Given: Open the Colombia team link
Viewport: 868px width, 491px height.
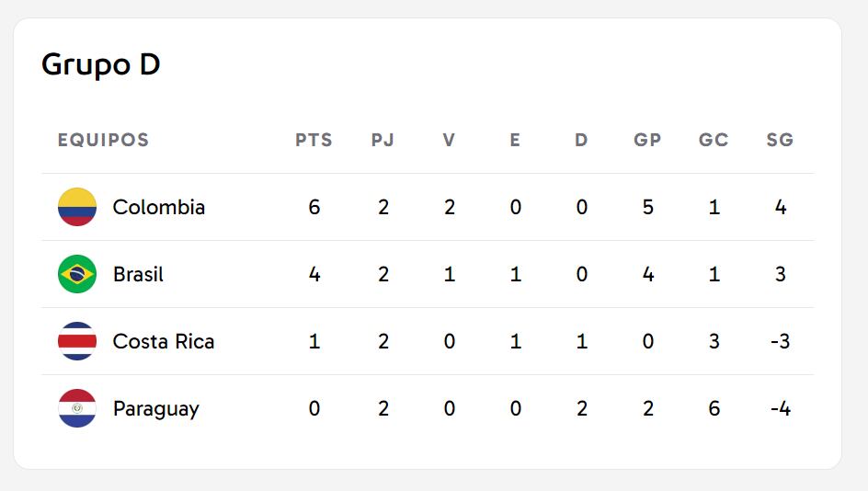Looking at the screenshot, I should pyautogui.click(x=158, y=207).
